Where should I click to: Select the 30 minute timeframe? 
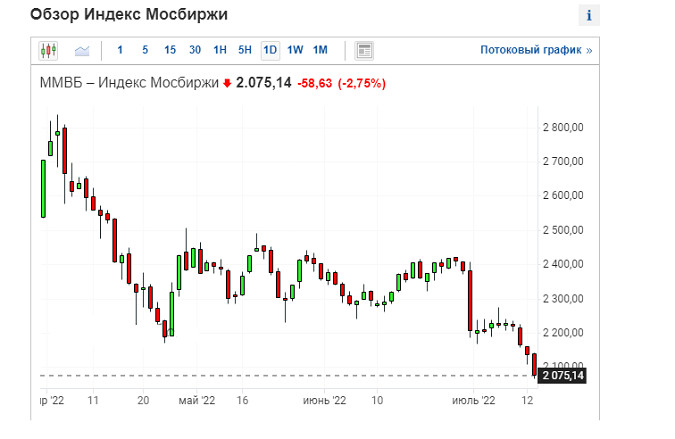pyautogui.click(x=195, y=50)
